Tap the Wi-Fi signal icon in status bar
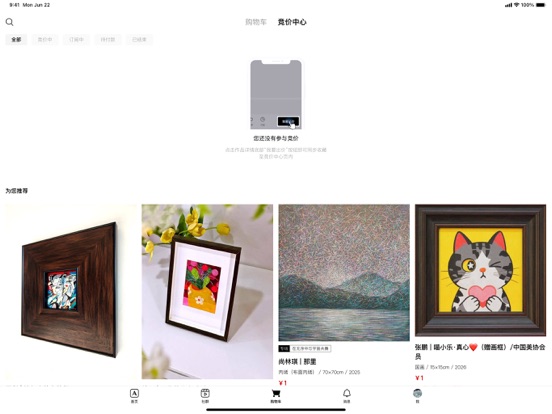The width and height of the screenshot is (552, 414). click(x=516, y=5)
